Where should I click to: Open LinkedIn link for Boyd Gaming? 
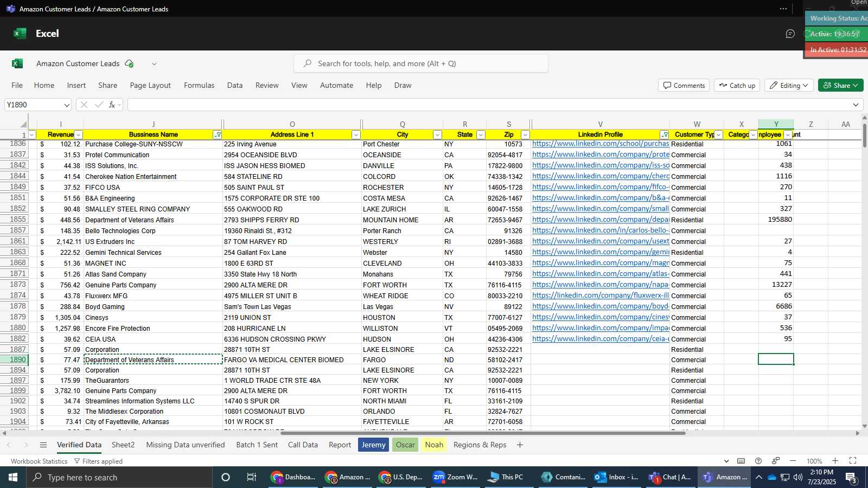tap(601, 306)
